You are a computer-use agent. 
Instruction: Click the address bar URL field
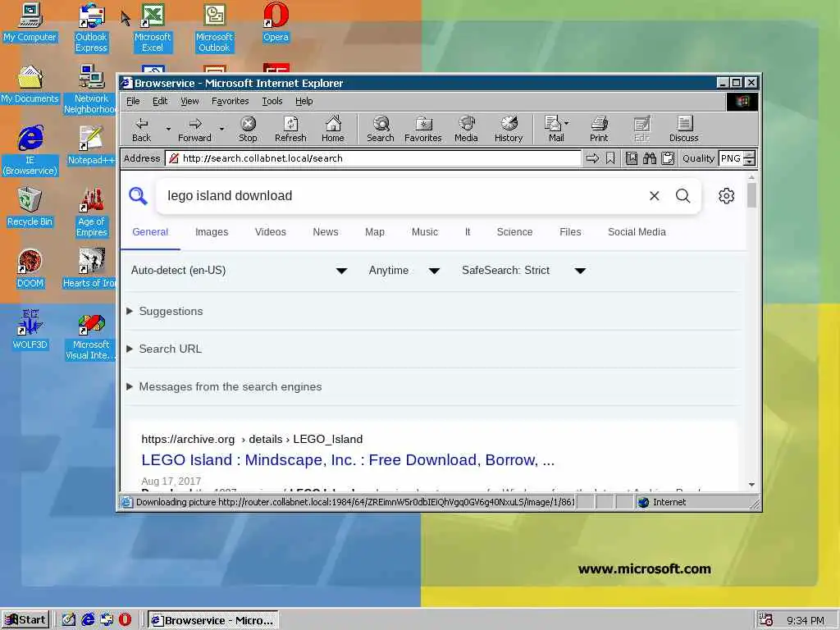pyautogui.click(x=373, y=158)
